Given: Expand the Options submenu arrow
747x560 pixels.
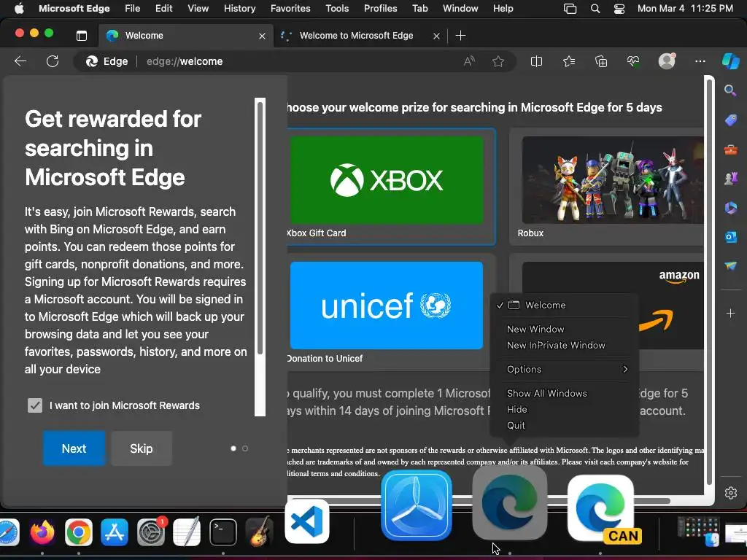Looking at the screenshot, I should pyautogui.click(x=625, y=369).
